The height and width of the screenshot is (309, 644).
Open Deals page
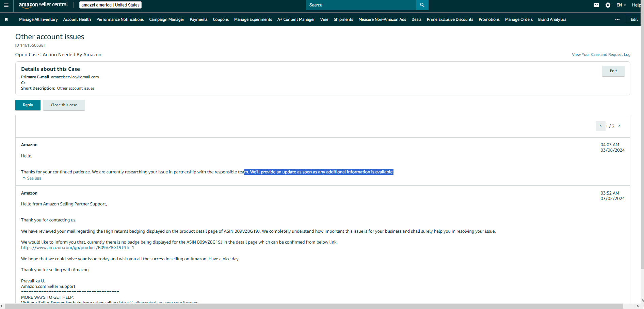tap(416, 19)
